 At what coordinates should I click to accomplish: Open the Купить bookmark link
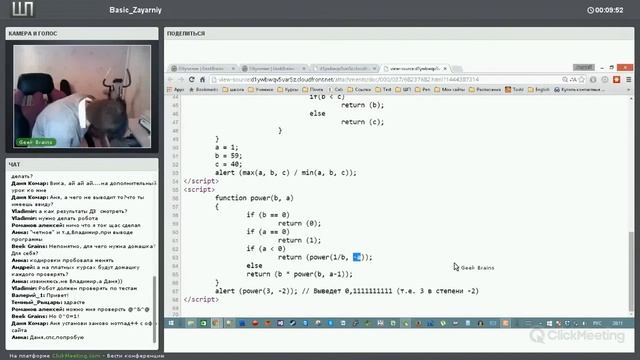click(x=580, y=89)
